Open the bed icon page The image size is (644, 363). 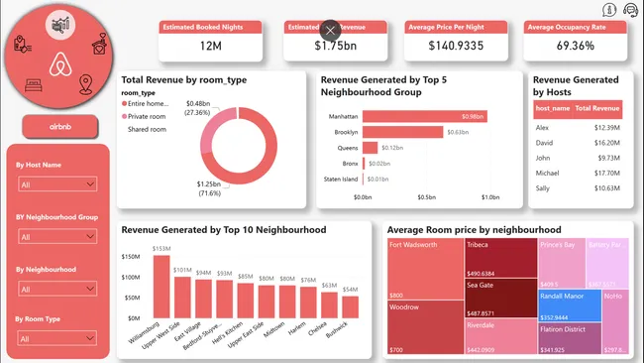point(34,84)
